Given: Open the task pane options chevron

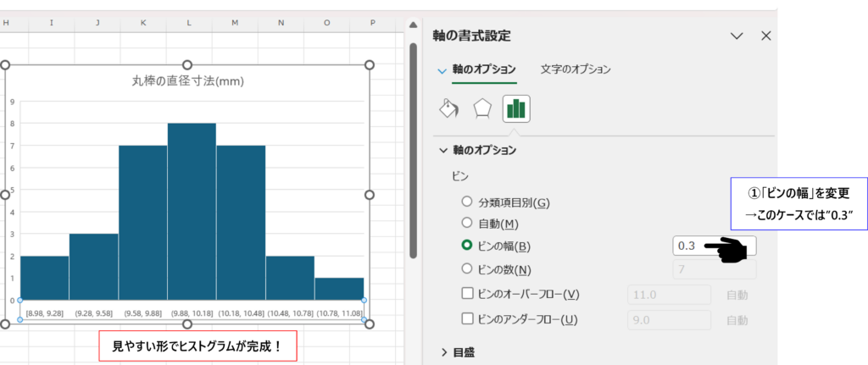Looking at the screenshot, I should 737,36.
